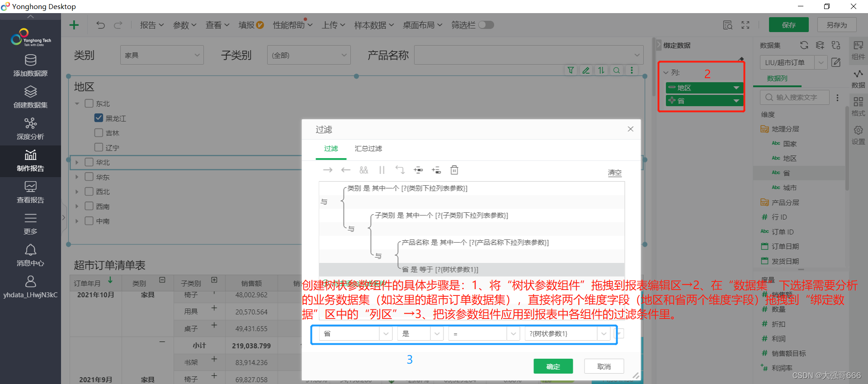The image size is (868, 384).
Task: Check the 华东 checkbox
Action: [89, 177]
